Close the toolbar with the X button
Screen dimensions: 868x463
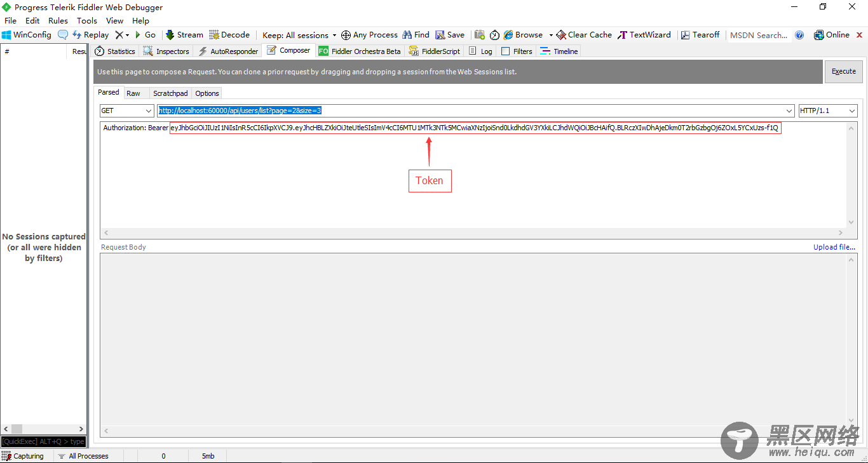click(x=860, y=35)
